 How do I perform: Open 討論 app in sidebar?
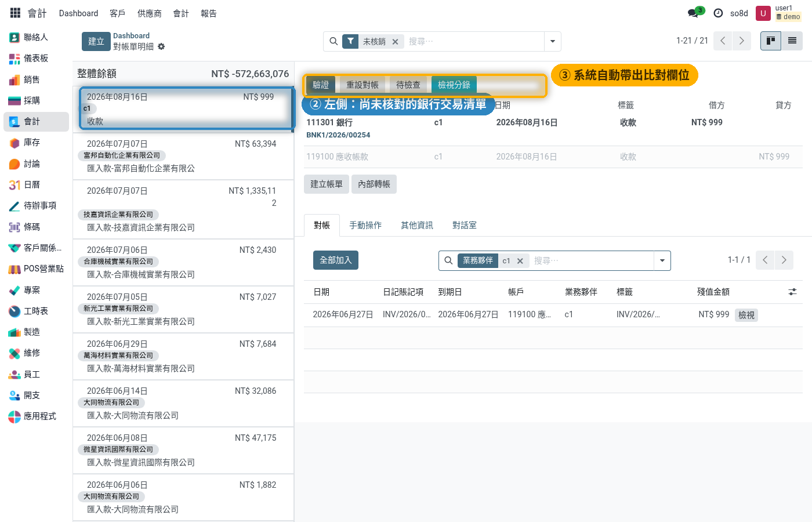tap(36, 164)
